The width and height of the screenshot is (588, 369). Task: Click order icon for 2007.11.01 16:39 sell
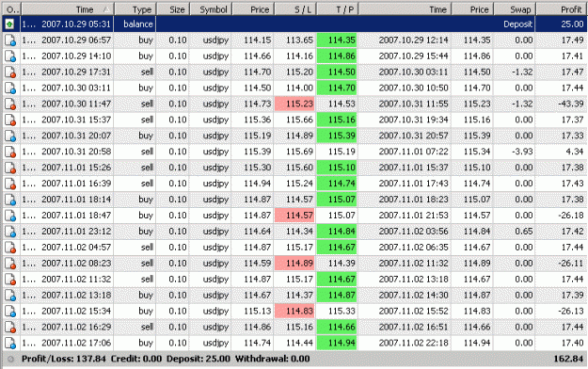coord(10,184)
